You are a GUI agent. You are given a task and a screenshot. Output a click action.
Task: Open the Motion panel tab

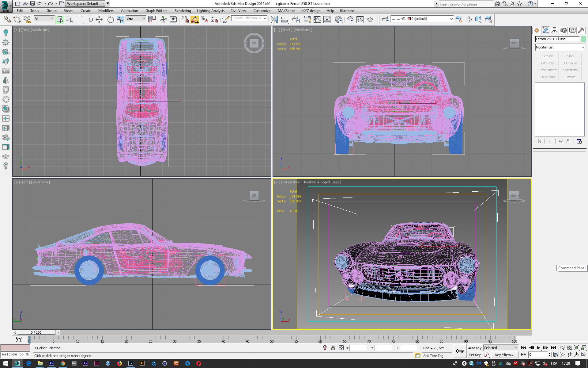(x=563, y=30)
